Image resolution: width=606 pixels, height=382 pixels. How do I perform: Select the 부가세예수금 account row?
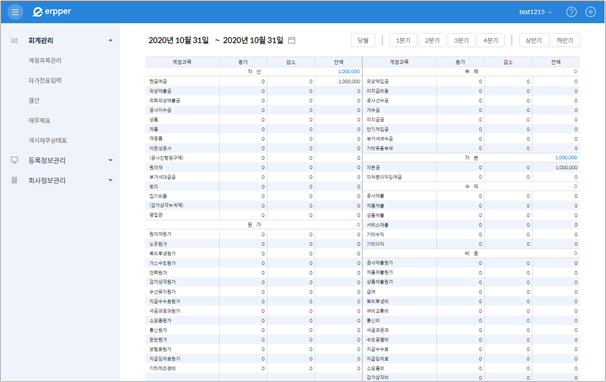pos(471,138)
